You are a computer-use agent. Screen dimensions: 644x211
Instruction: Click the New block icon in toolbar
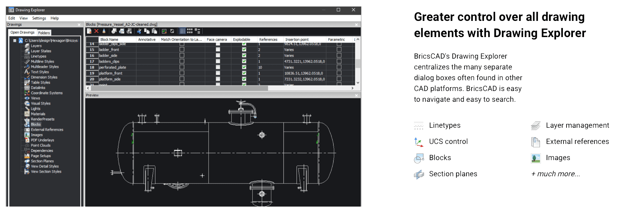[x=89, y=31]
